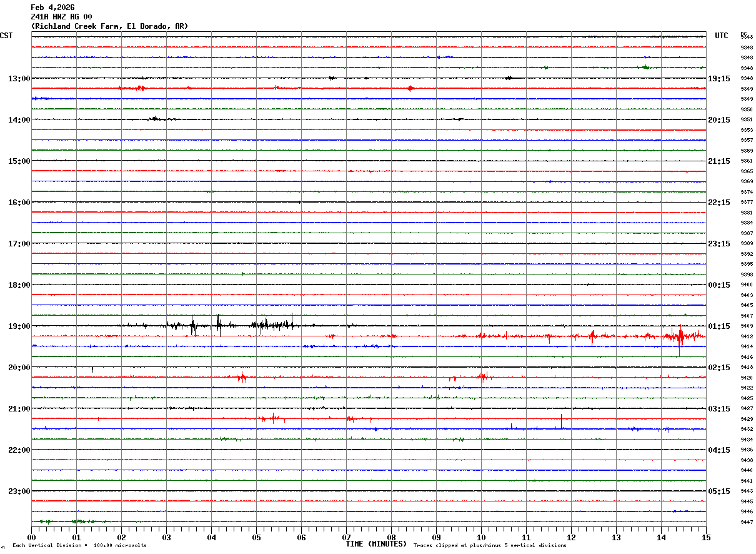
Task: Click the DC offset value "9412"
Action: (747, 336)
